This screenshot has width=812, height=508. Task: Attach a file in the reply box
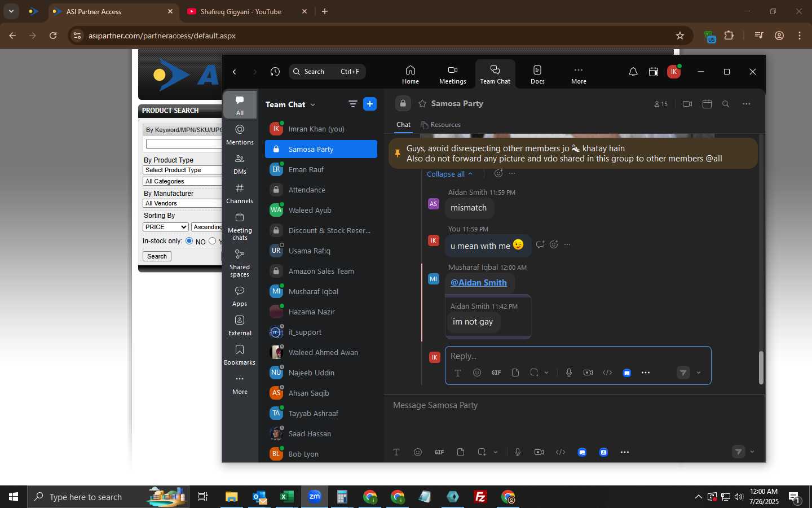[515, 373]
